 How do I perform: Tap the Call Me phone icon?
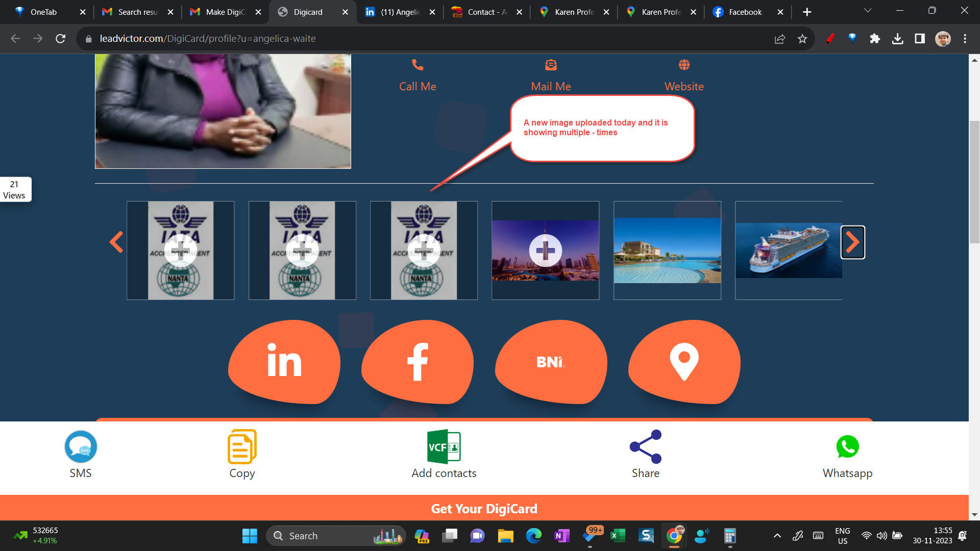(x=418, y=65)
